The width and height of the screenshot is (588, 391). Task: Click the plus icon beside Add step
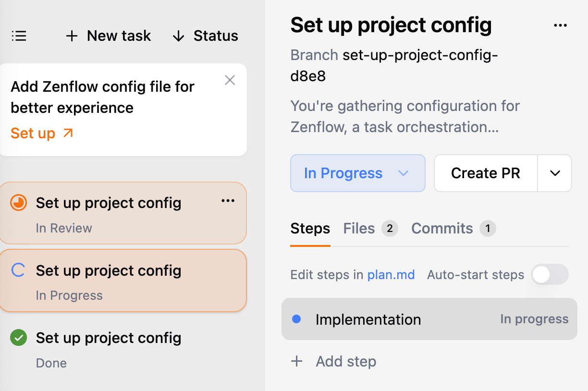[297, 361]
